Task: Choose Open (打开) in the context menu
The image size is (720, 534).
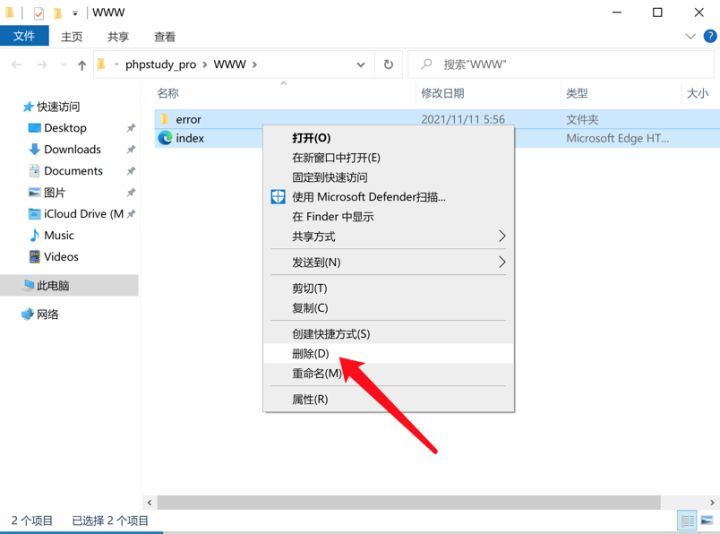Action: (x=388, y=138)
